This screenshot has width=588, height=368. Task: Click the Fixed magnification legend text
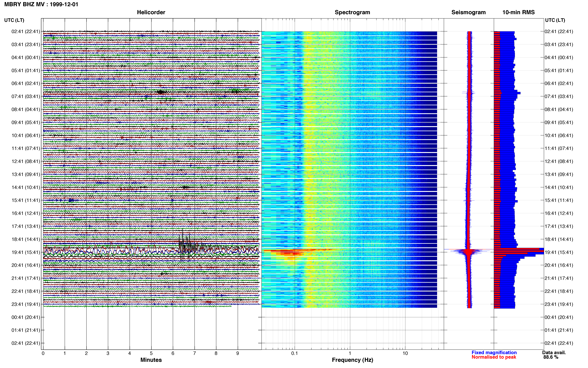coord(494,352)
